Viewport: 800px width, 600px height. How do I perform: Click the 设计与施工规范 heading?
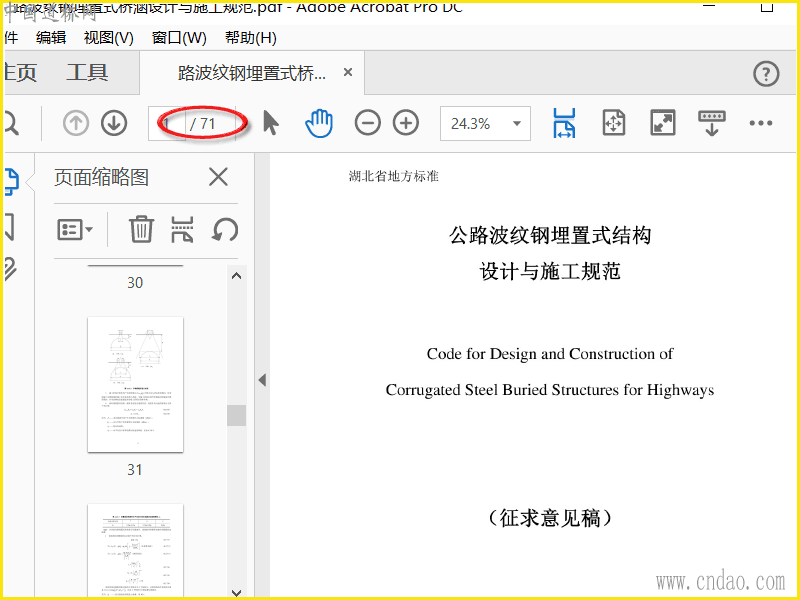click(x=550, y=271)
